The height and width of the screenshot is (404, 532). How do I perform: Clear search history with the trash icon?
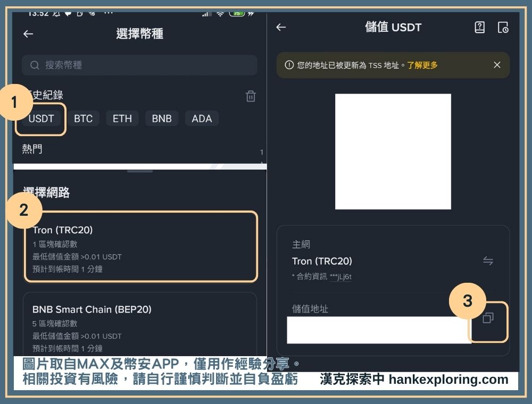(251, 96)
